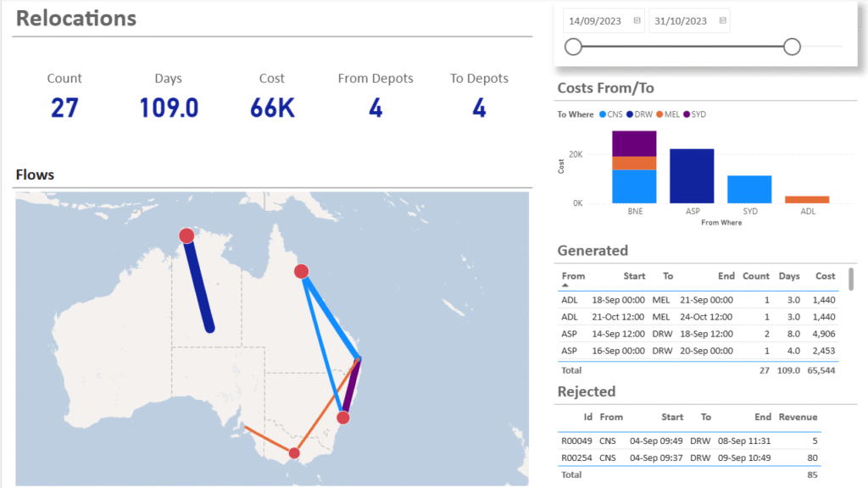
Task: Click the 31/10/2023 end date field
Action: pyautogui.click(x=682, y=20)
